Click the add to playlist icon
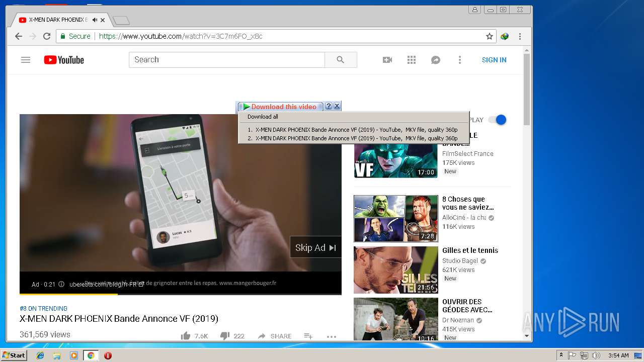 tap(308, 336)
